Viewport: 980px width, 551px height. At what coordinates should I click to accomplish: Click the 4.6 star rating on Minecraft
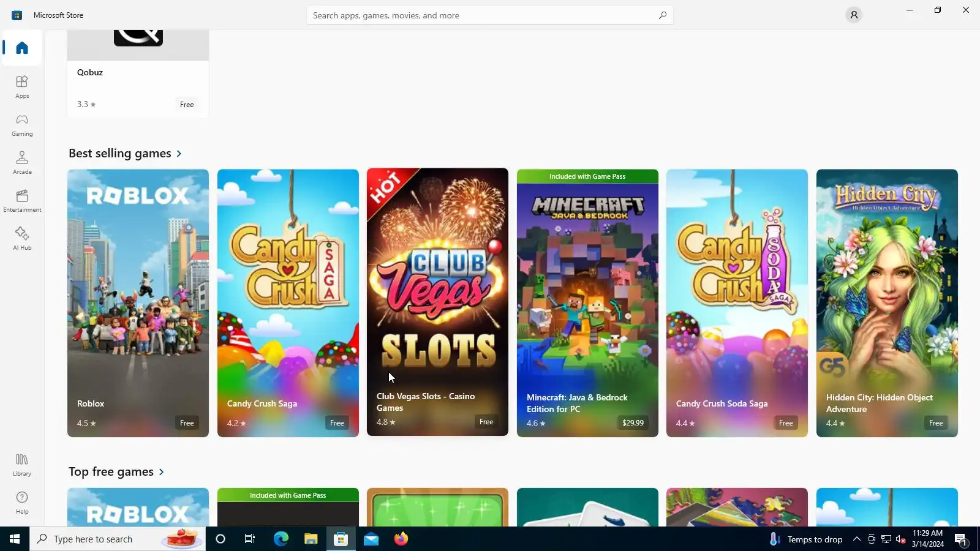[x=536, y=423]
